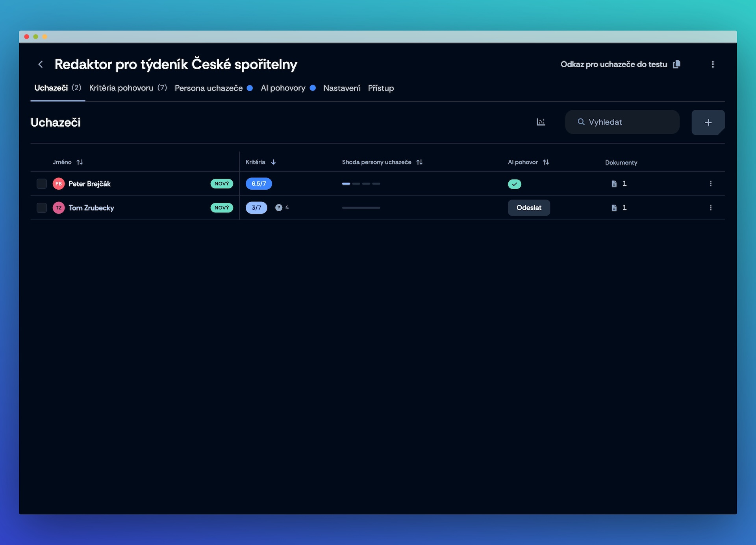Open the three-dot menu in the header
This screenshot has height=545, width=756.
(x=712, y=64)
